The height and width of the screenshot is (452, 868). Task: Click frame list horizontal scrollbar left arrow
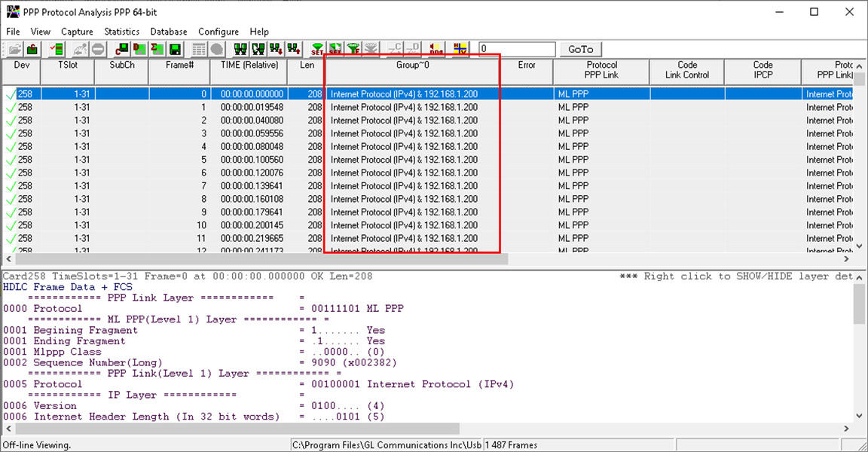point(8,259)
